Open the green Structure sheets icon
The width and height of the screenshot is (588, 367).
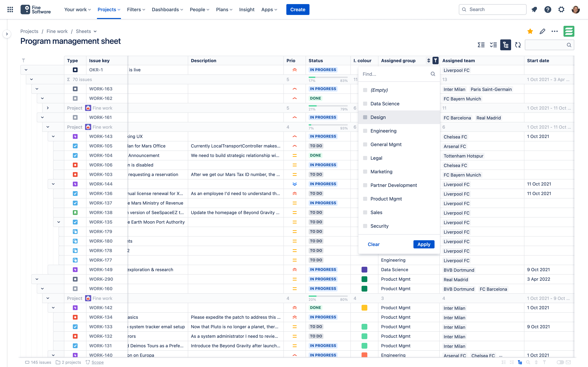569,31
